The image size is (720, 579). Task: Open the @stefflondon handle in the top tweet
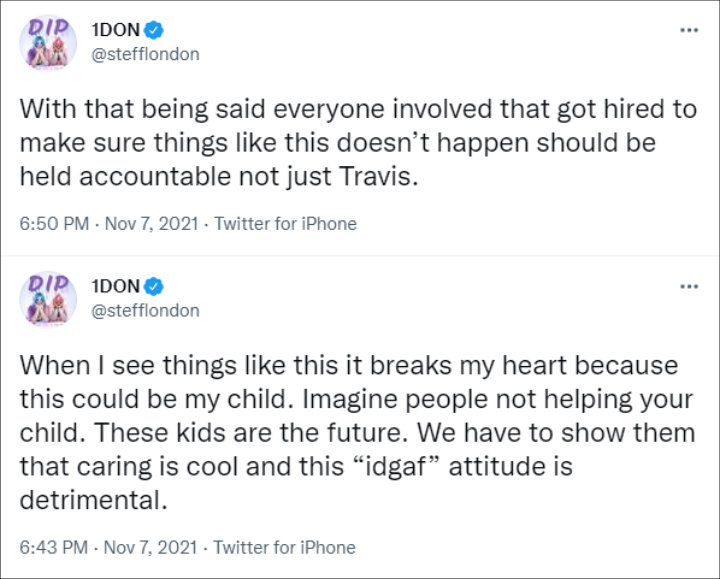pyautogui.click(x=146, y=55)
